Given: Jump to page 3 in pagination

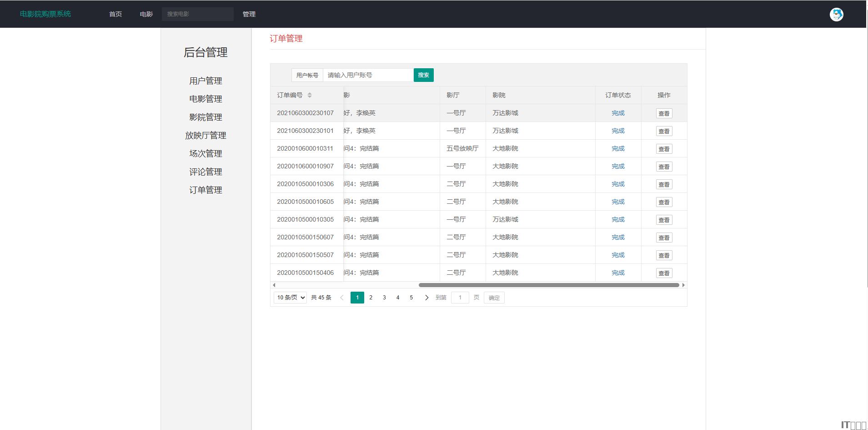Looking at the screenshot, I should (384, 298).
